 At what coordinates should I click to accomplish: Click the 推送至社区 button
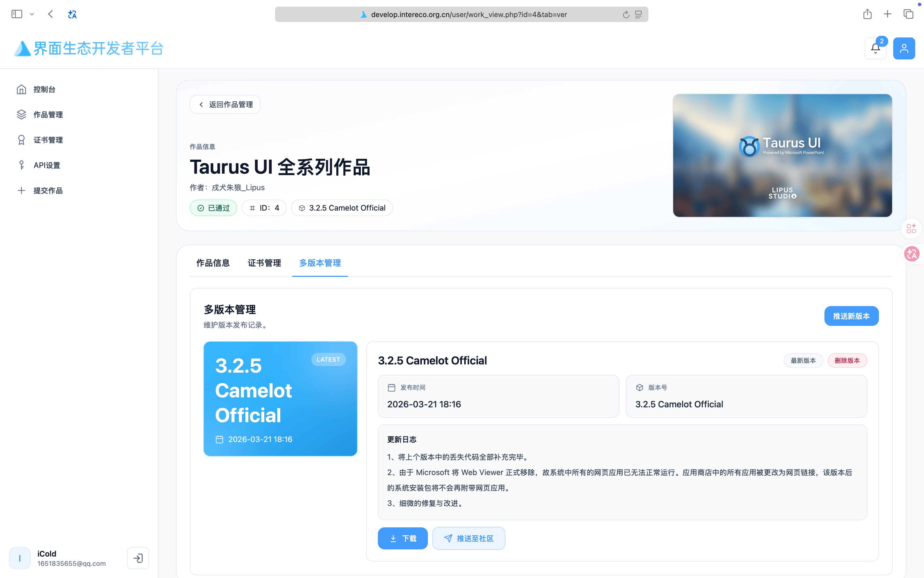469,538
